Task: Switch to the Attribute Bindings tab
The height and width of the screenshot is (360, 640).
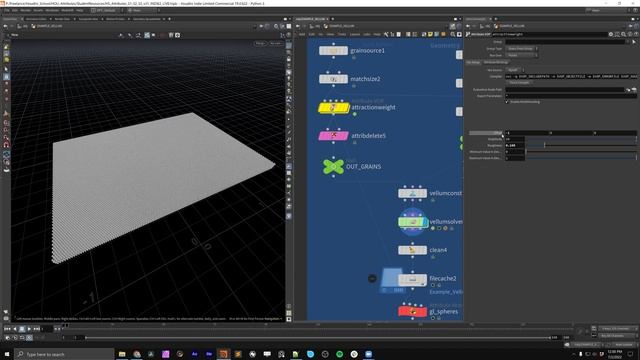Action: 496,62
